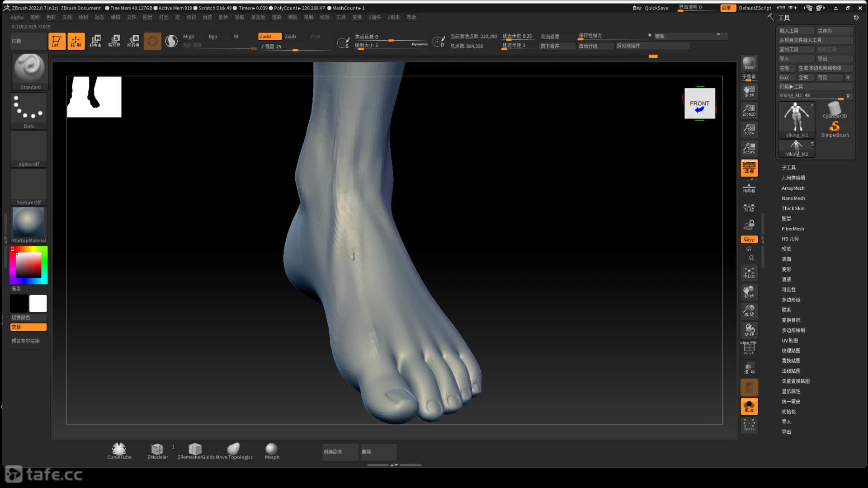Click the QuickSave button
868x488 pixels.
click(x=656, y=8)
